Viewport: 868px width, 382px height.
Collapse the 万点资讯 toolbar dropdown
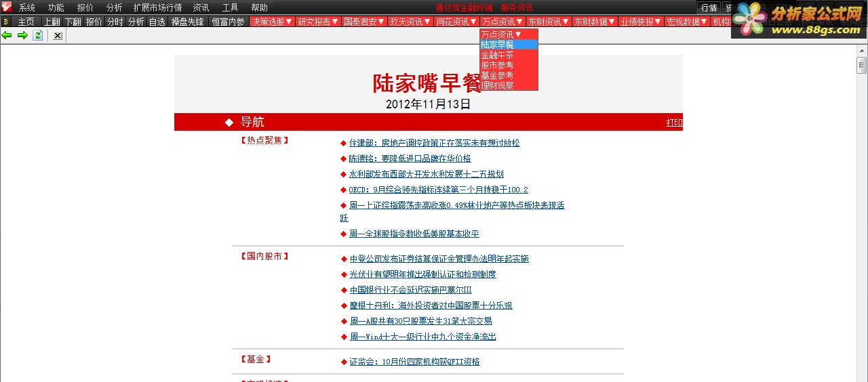(502, 22)
